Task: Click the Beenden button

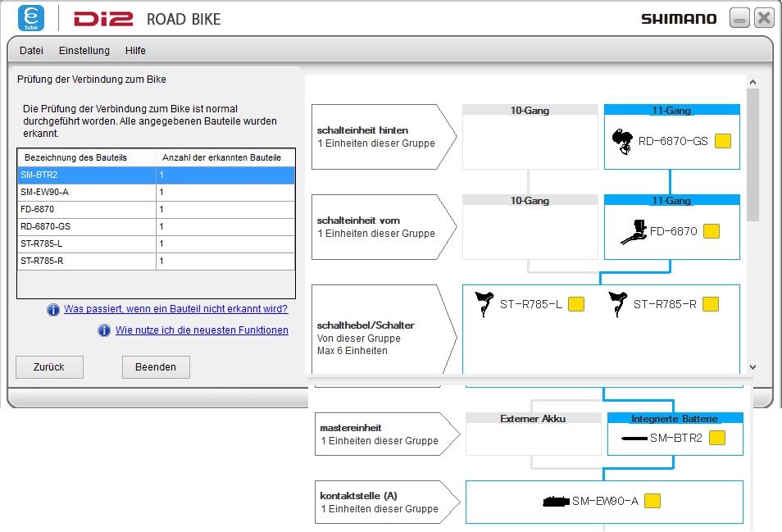Action: click(156, 367)
